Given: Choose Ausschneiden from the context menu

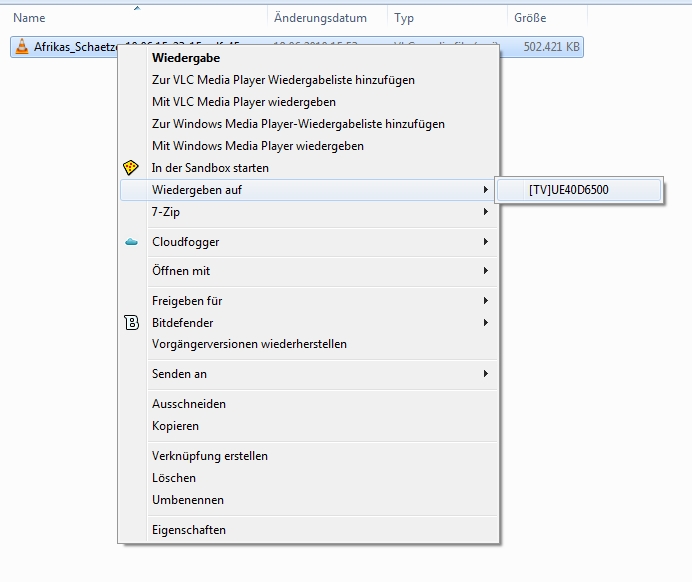Looking at the screenshot, I should (x=309, y=404).
